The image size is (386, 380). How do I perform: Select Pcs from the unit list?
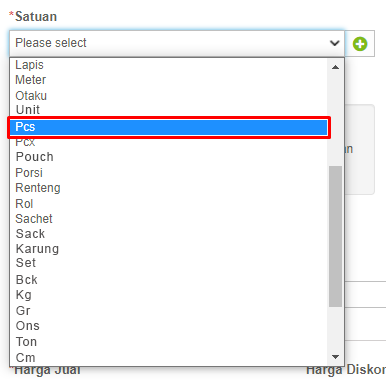169,127
